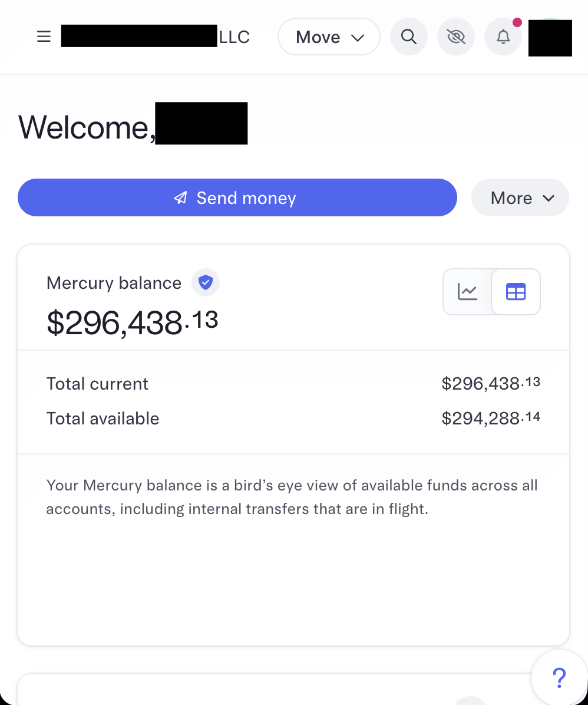
Task: Expand the More dropdown
Action: (x=520, y=198)
